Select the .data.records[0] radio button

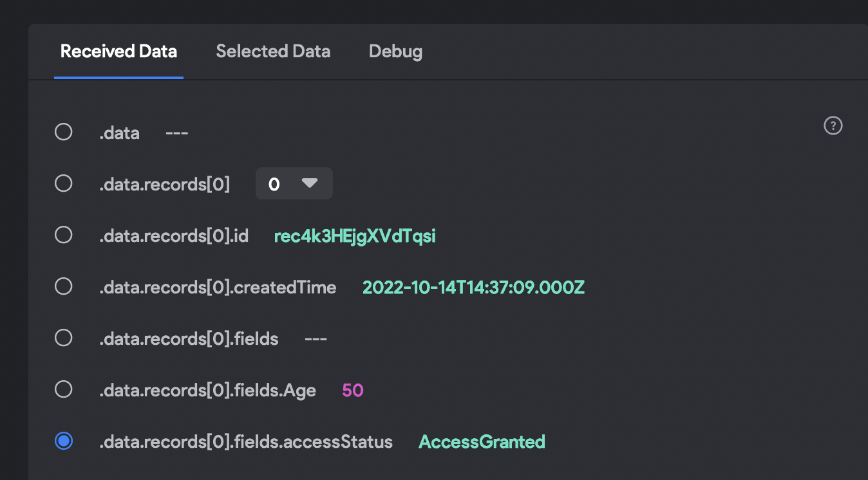pos(63,184)
